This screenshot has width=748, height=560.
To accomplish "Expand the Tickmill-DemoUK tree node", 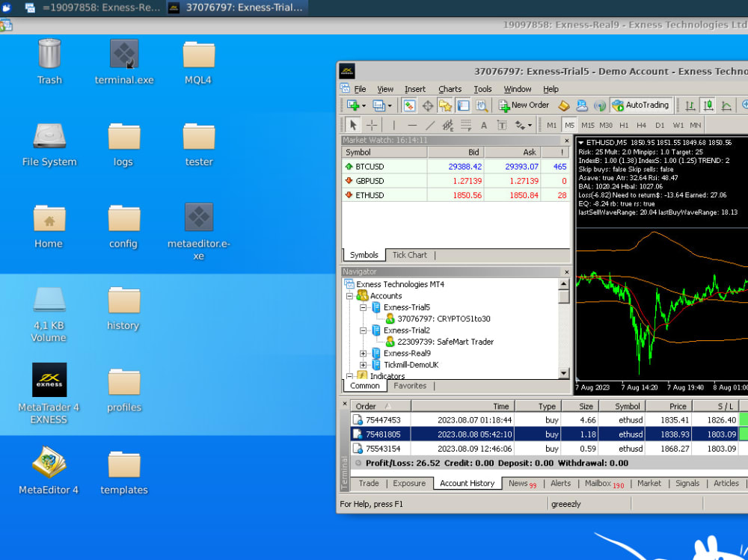I will (x=364, y=365).
